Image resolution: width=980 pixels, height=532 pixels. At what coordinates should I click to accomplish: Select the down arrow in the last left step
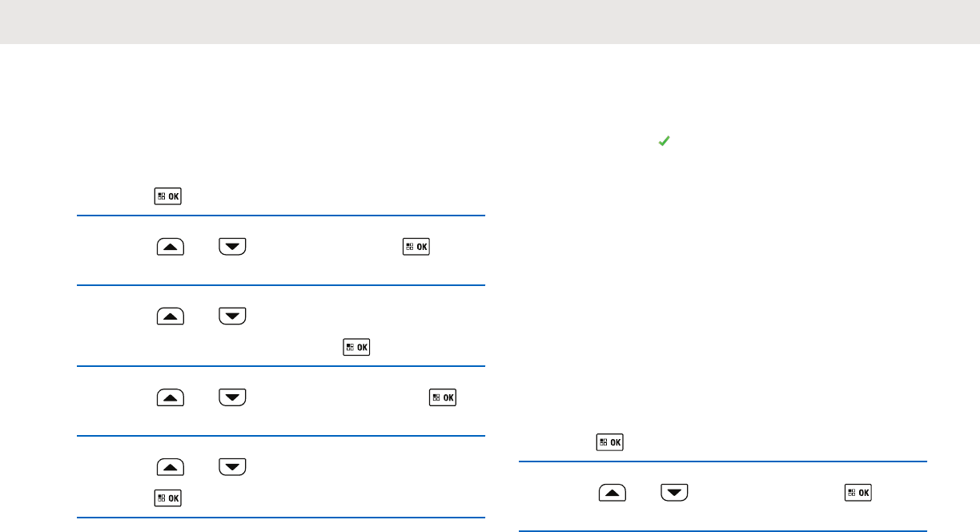click(232, 466)
